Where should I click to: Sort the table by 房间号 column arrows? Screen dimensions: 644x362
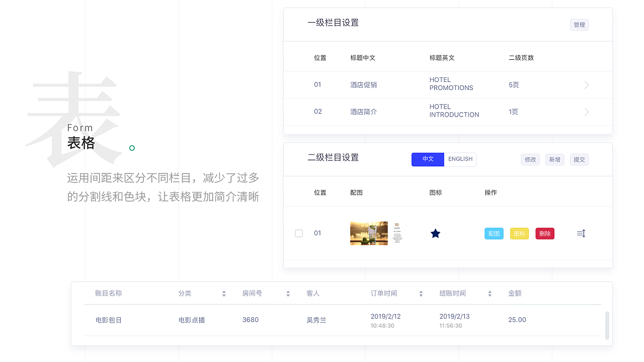pyautogui.click(x=288, y=294)
